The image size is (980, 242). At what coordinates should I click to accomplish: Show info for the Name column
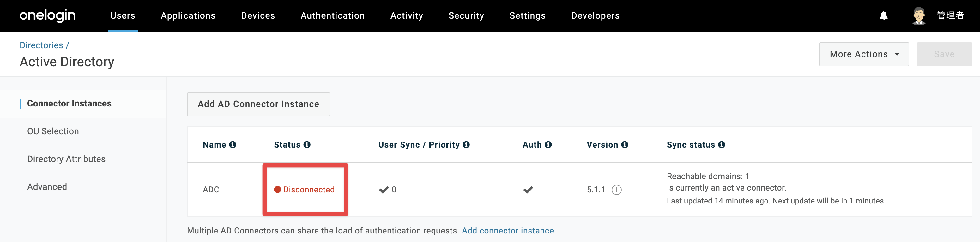(x=233, y=145)
